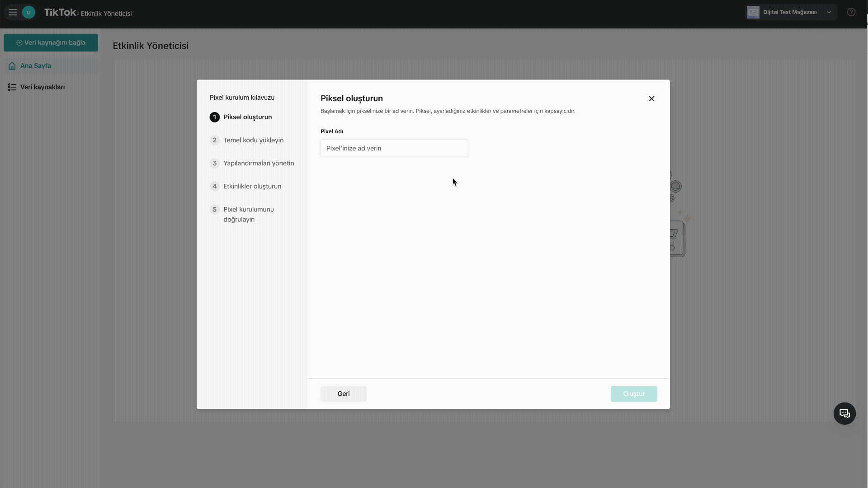The image size is (868, 488).
Task: Click the teal user avatar icon
Action: [x=28, y=12]
